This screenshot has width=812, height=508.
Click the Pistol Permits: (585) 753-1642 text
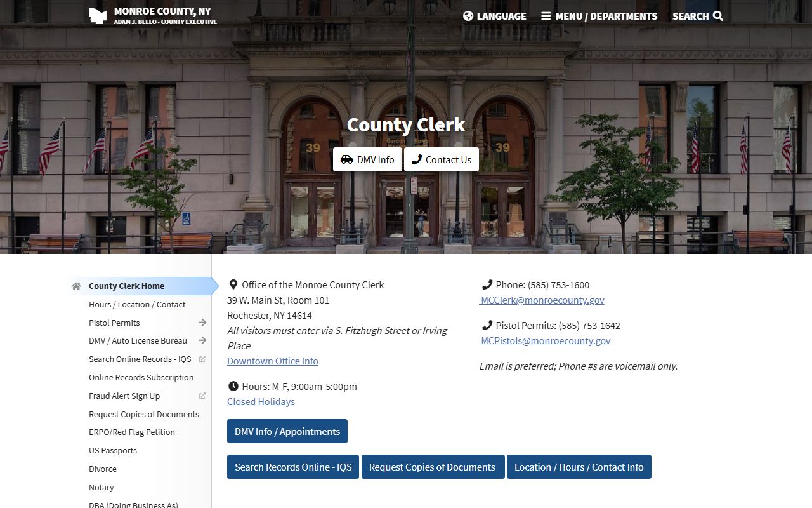558,325
